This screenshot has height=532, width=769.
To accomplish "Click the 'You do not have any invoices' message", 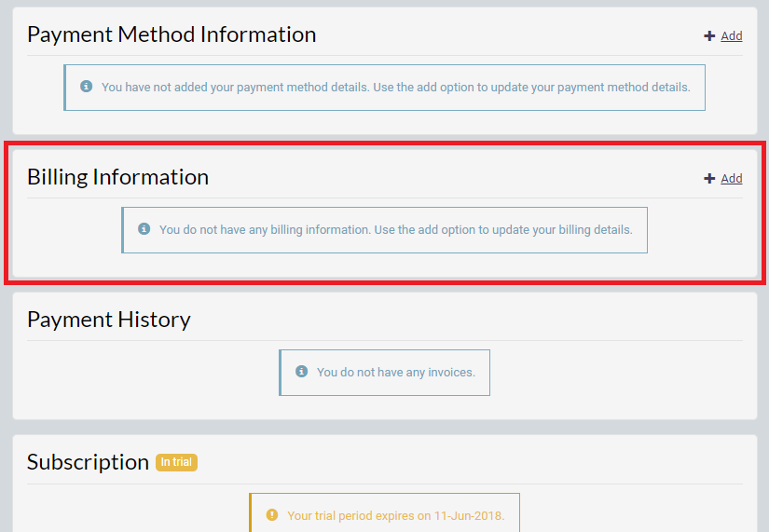I will (x=396, y=373).
